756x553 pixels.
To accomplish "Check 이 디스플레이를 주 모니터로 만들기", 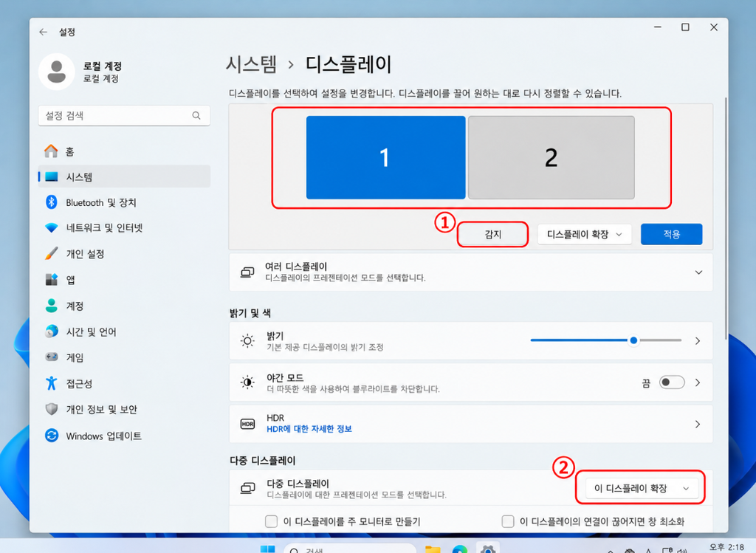I will coord(272,521).
